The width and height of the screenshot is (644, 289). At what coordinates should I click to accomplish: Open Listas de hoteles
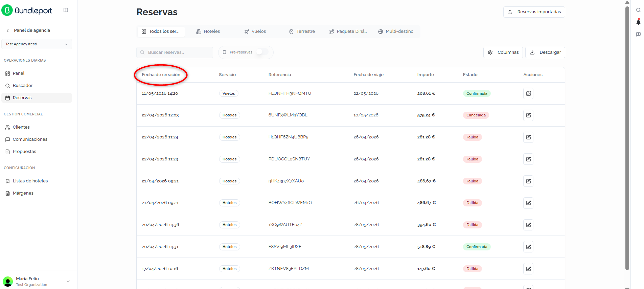coord(37,181)
